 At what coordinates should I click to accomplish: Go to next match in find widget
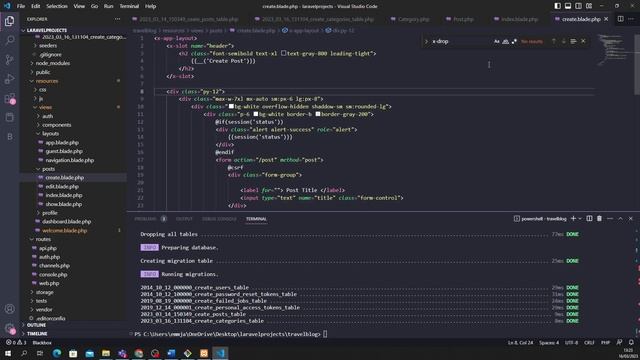pos(564,41)
